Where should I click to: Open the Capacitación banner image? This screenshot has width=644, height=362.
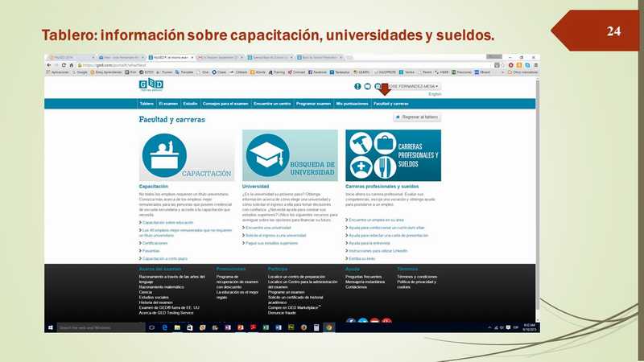[x=187, y=155]
